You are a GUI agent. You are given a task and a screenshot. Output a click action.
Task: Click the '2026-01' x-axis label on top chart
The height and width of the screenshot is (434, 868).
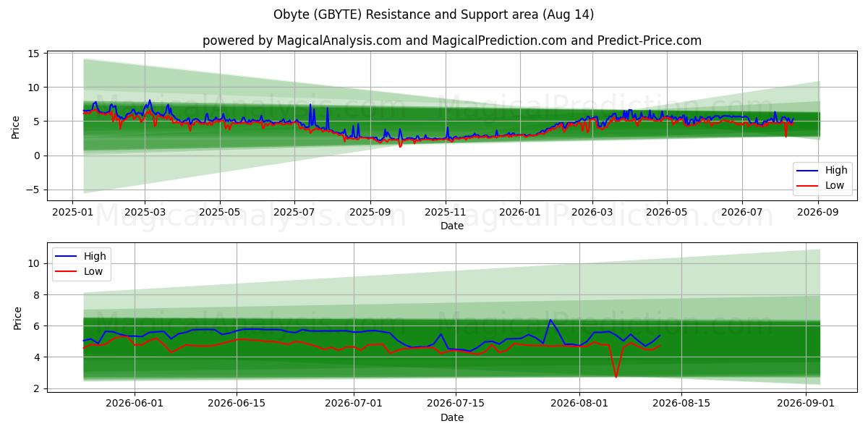[520, 213]
